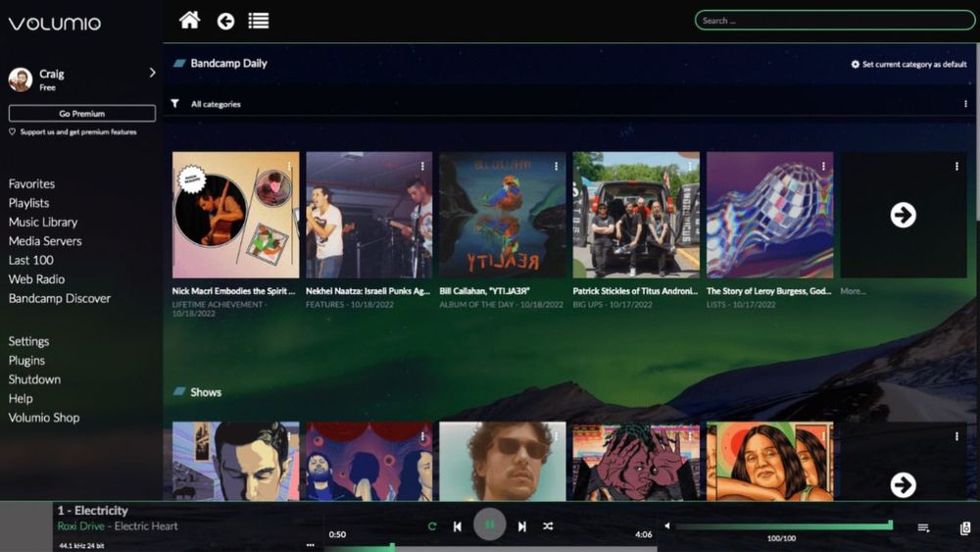The image size is (980, 552).
Task: Click the back arrow icon
Action: (x=225, y=22)
